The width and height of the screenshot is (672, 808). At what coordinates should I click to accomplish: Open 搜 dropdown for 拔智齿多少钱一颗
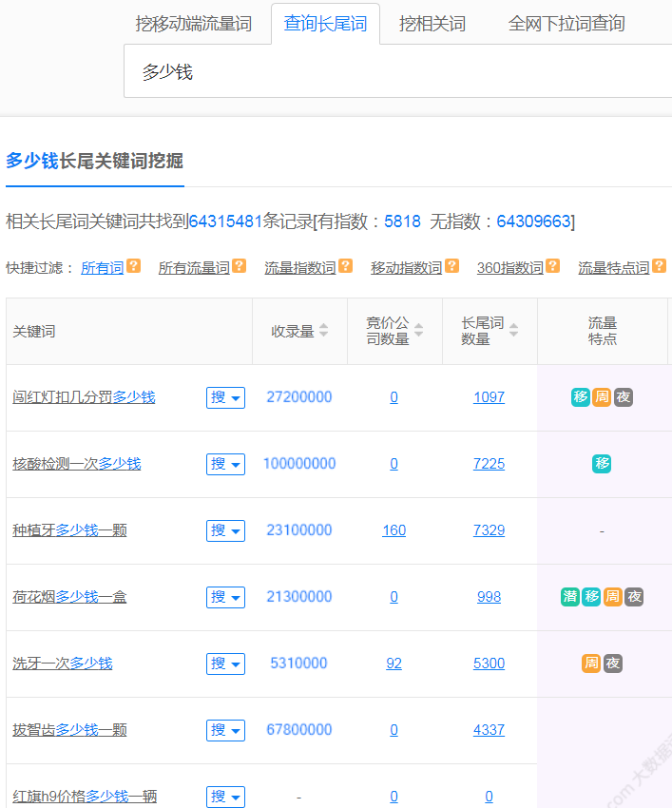click(225, 730)
